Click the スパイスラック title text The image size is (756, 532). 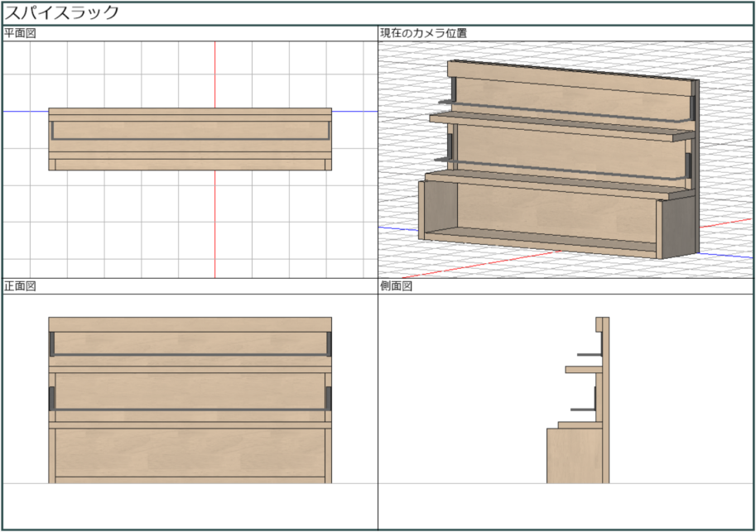click(x=62, y=12)
